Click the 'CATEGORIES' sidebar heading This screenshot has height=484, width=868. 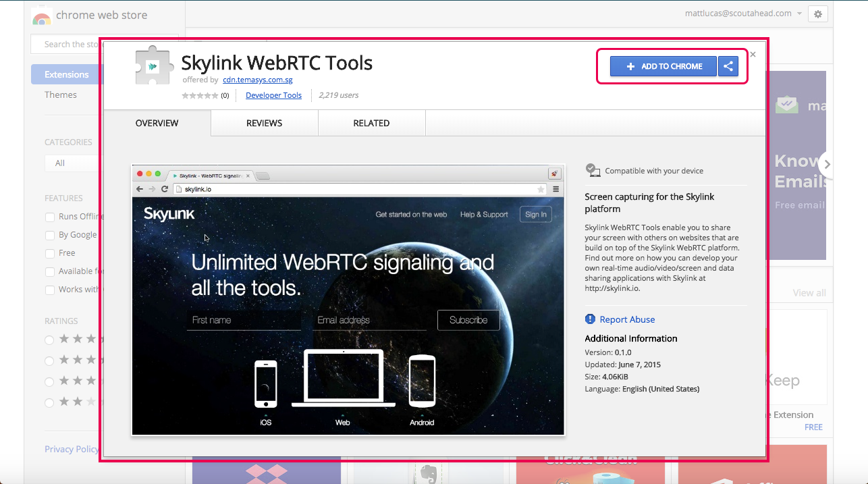pyautogui.click(x=68, y=142)
